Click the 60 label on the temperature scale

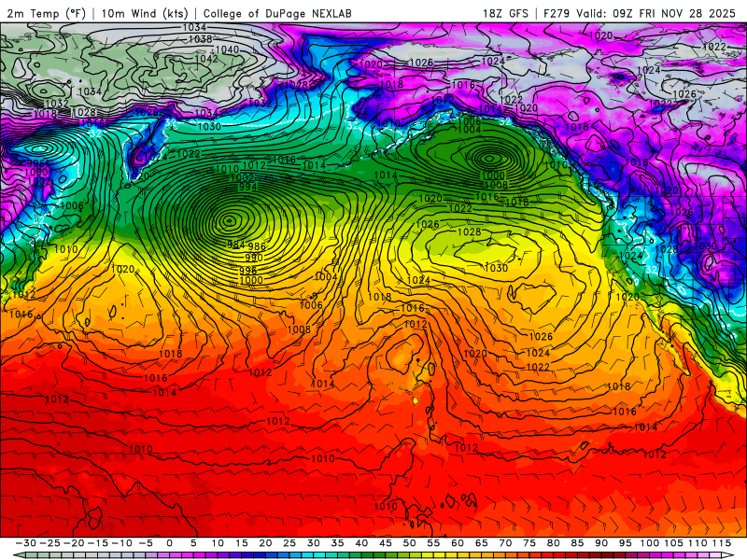click(458, 543)
